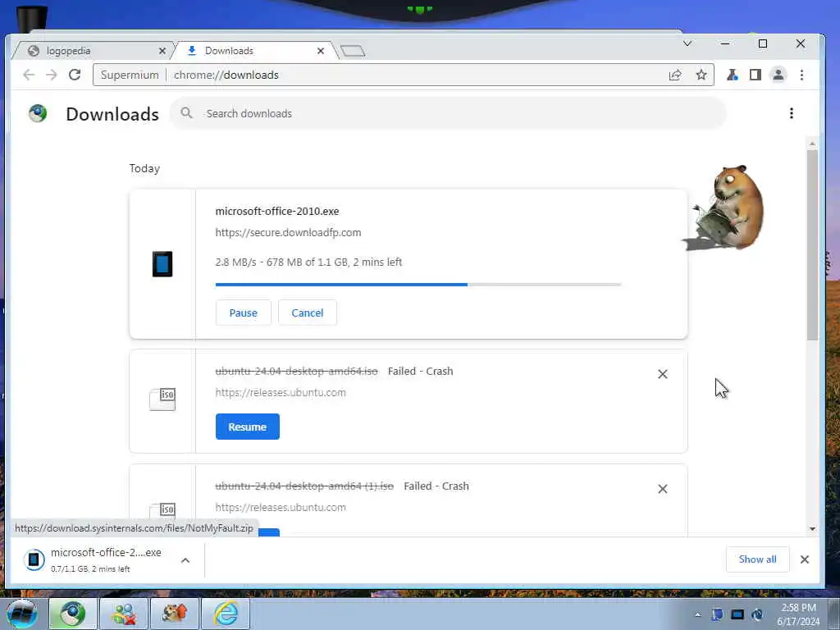
Task: Click the scrollbar down arrow
Action: [812, 529]
